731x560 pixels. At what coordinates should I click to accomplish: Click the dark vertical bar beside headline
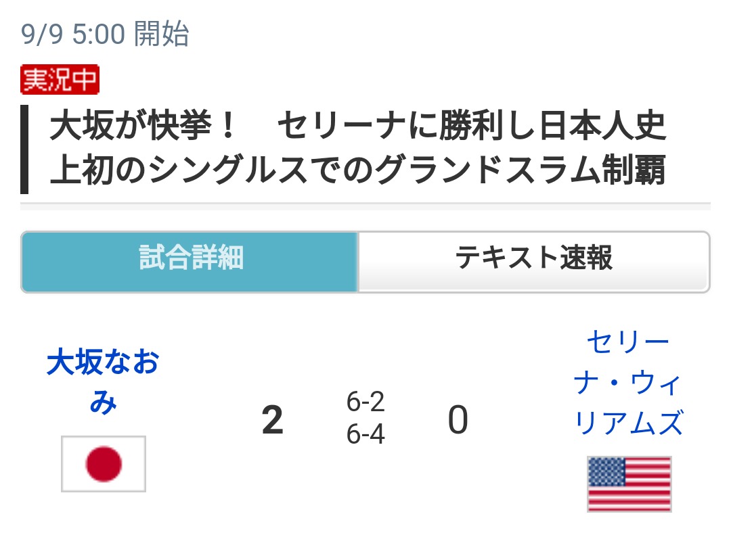24,149
